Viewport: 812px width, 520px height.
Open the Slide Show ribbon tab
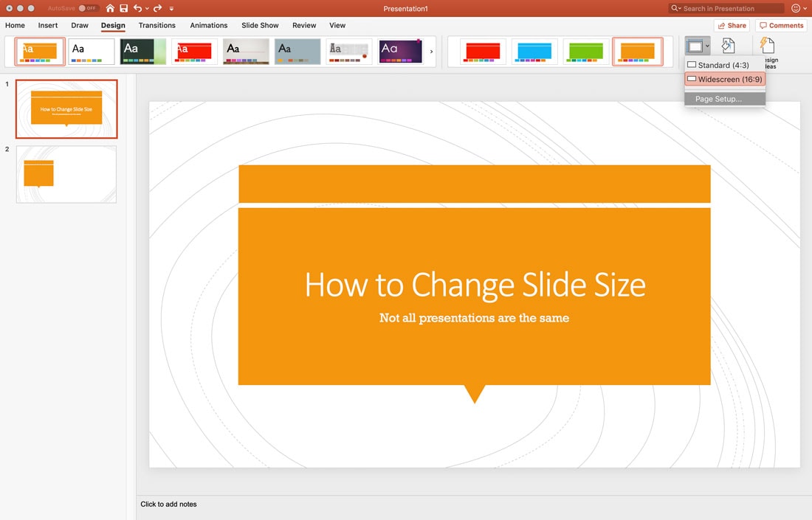260,25
